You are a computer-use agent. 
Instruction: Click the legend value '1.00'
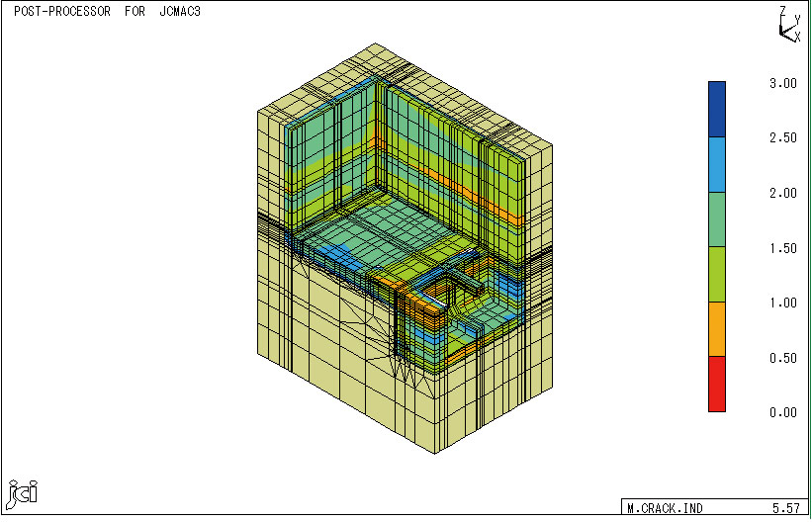pyautogui.click(x=782, y=303)
